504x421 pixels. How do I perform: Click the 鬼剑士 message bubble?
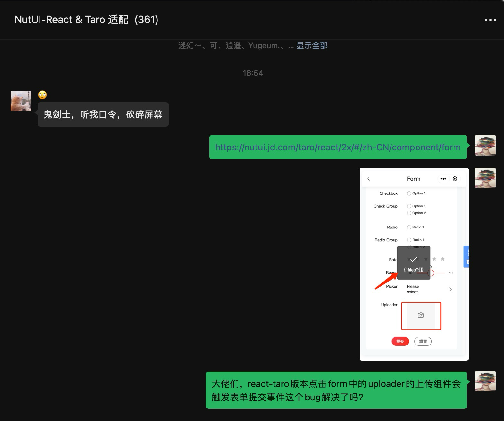point(103,114)
